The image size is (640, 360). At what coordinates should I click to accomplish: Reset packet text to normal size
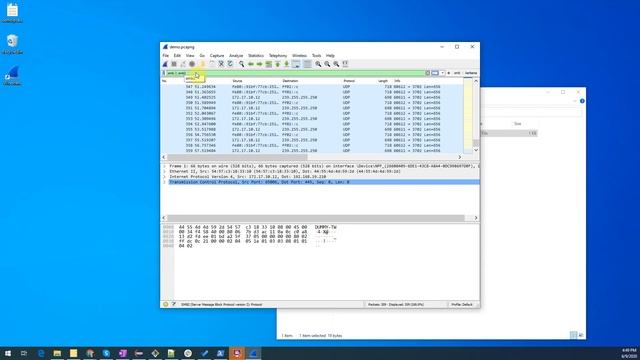pos(336,64)
